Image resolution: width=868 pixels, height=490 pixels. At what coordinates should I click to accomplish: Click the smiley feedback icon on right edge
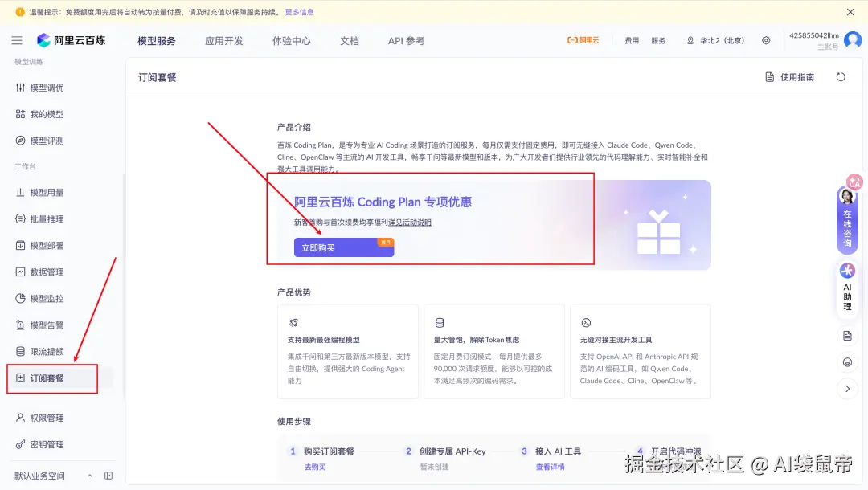tap(848, 361)
